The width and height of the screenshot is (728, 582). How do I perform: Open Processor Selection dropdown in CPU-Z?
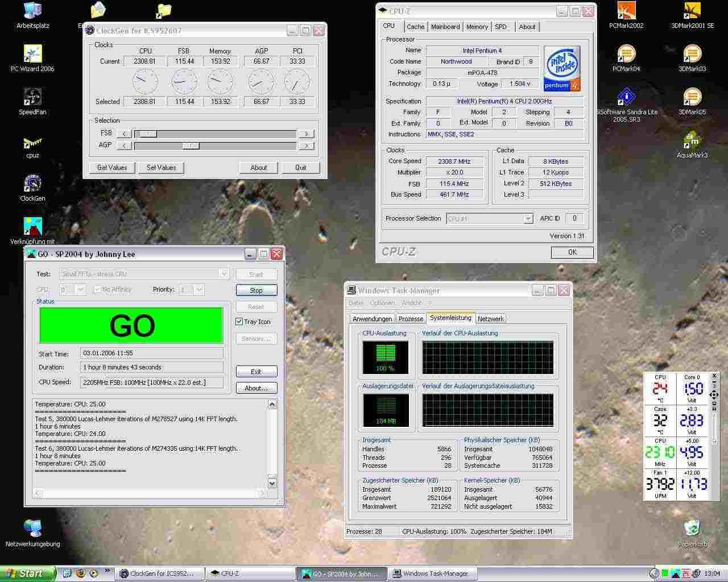[x=528, y=219]
